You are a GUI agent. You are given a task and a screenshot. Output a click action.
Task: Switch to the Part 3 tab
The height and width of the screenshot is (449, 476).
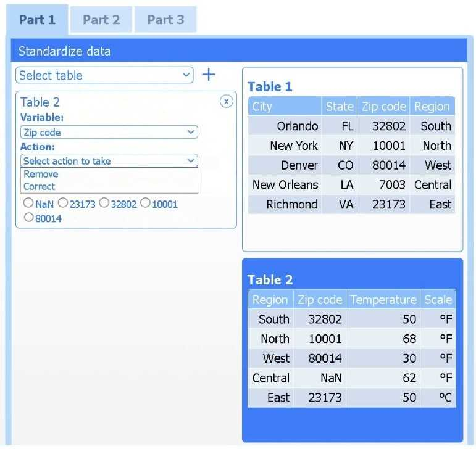165,20
